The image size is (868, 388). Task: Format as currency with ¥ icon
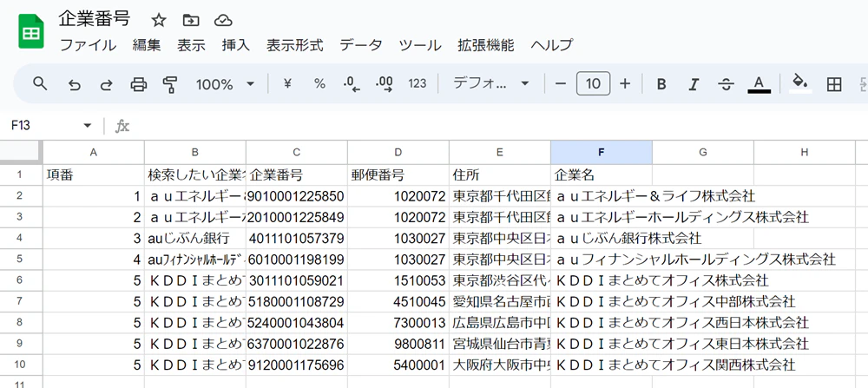coord(287,84)
